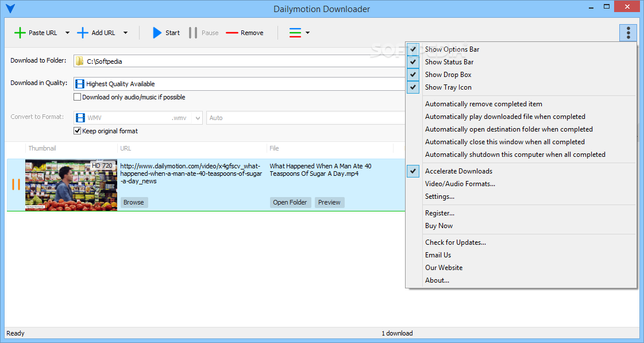The height and width of the screenshot is (343, 644).
Task: Click the three-dot main menu button
Action: pyautogui.click(x=628, y=33)
